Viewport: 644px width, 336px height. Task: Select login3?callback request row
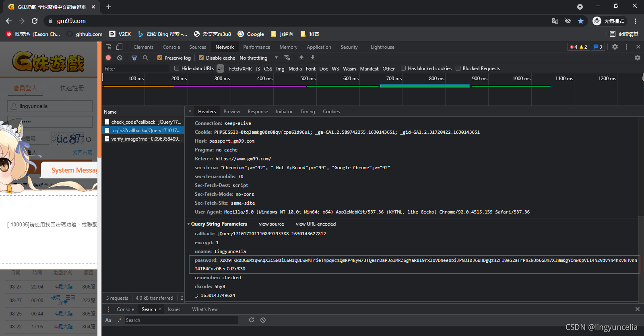[x=143, y=130]
